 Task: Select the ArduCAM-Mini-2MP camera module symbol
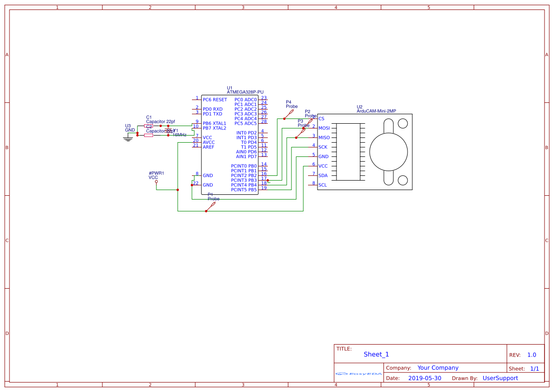click(x=365, y=152)
